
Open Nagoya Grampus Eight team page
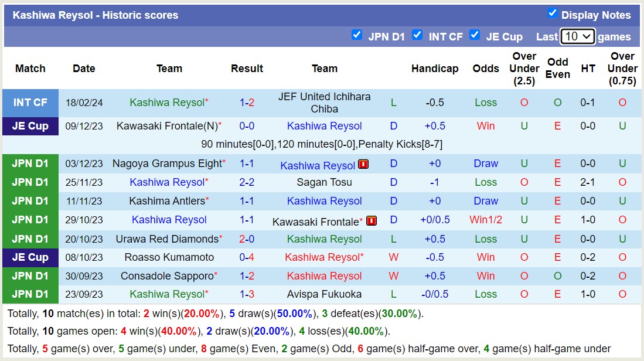pyautogui.click(x=167, y=164)
